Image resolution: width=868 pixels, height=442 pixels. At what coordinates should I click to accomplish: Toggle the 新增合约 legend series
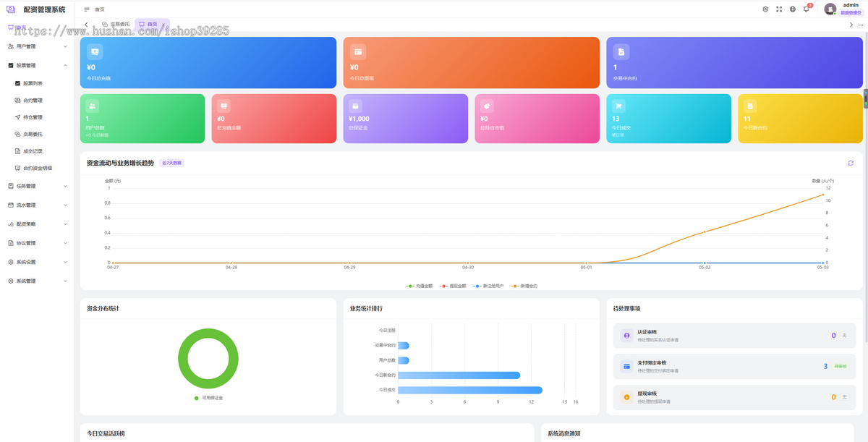click(x=524, y=286)
